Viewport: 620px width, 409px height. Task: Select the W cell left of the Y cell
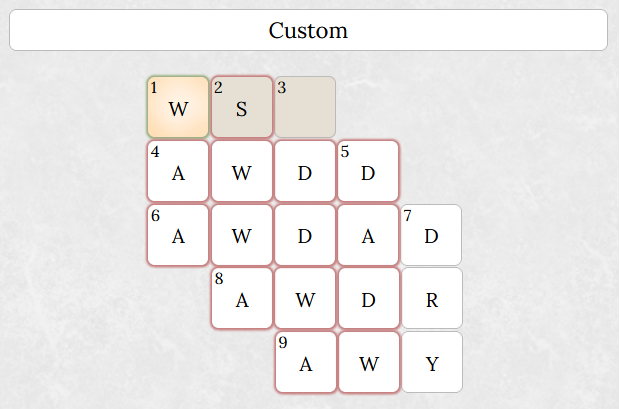tap(368, 362)
